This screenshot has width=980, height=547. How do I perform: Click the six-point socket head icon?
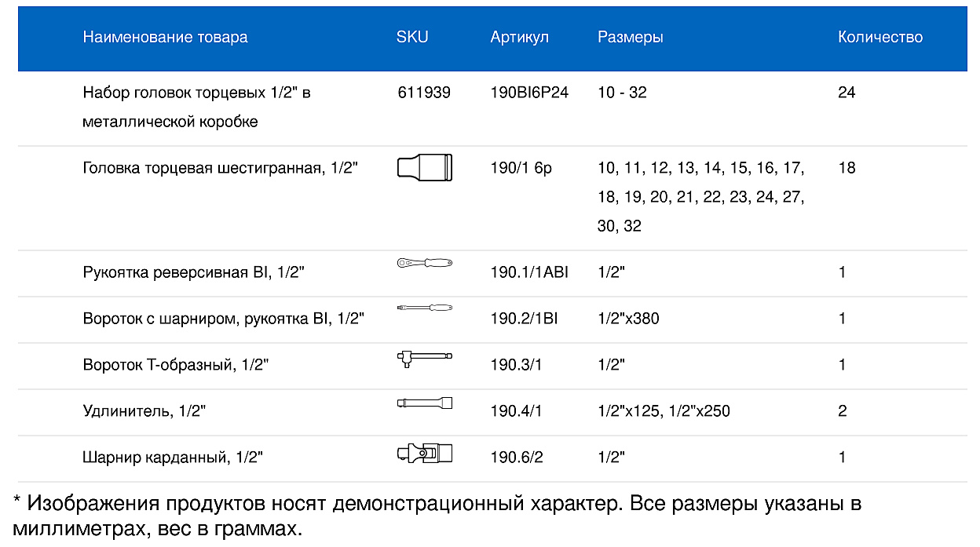pos(425,167)
